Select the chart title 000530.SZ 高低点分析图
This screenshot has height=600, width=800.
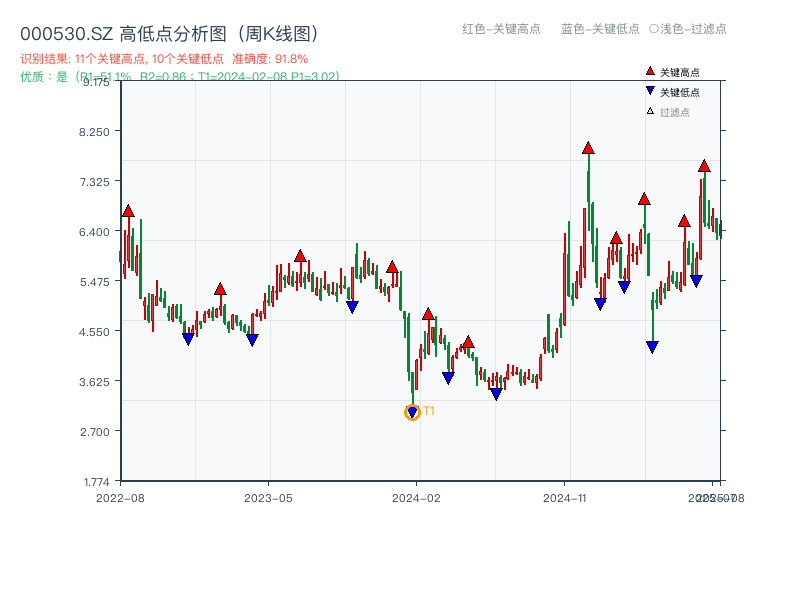point(170,31)
